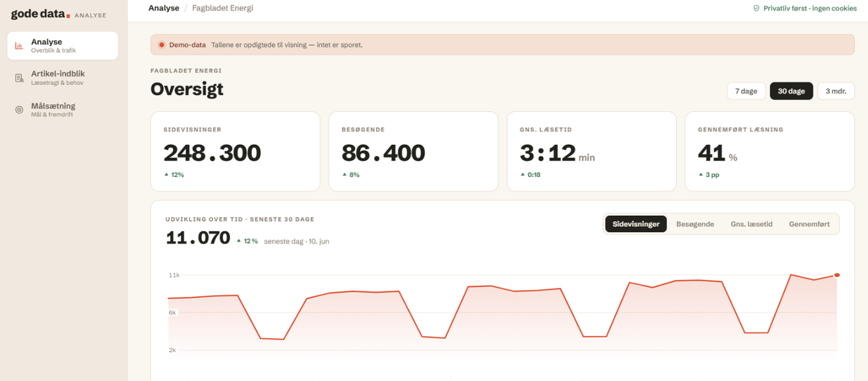Open the Sidevisninger 248.300 card
Image resolution: width=868 pixels, height=381 pixels.
point(235,151)
